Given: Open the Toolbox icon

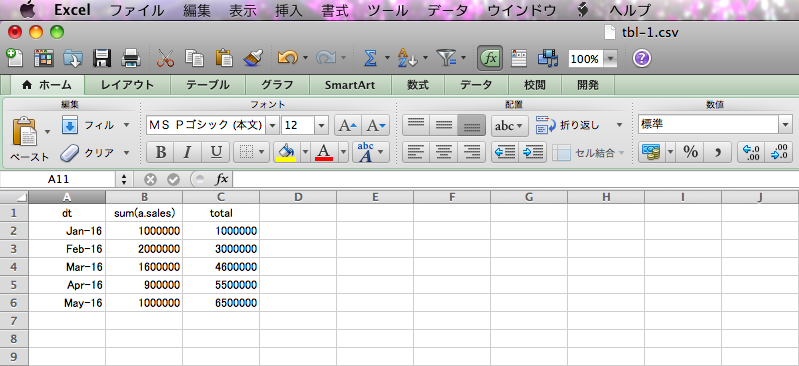Looking at the screenshot, I should (519, 58).
